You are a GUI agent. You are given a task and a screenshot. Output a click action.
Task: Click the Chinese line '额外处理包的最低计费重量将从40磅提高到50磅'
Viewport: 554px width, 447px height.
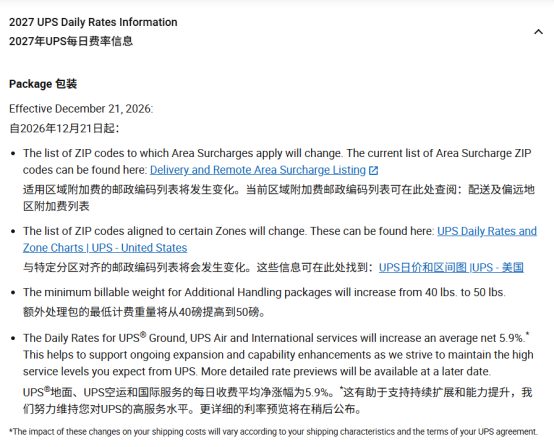click(144, 312)
